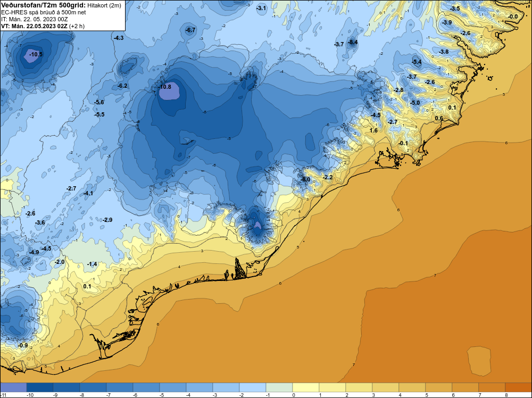Click the -2.0 temperature label
This screenshot has width=532, height=398.
coord(60,262)
